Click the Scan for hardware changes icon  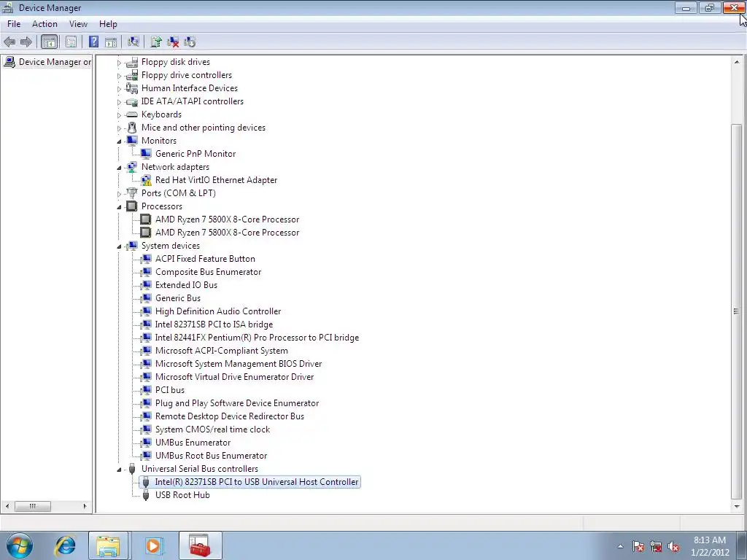(133, 42)
